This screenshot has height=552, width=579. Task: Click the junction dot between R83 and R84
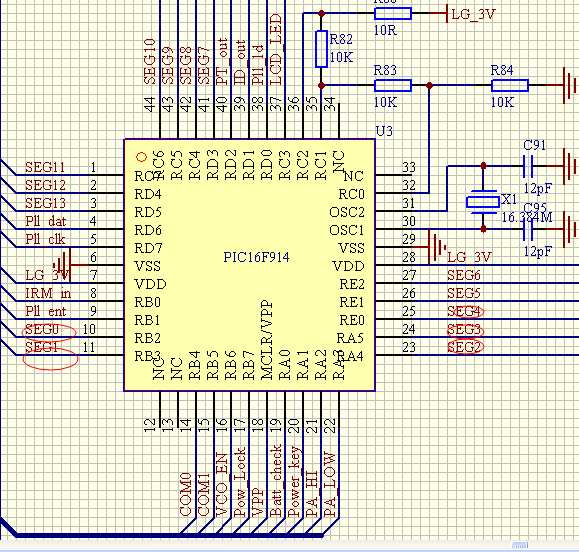point(429,85)
